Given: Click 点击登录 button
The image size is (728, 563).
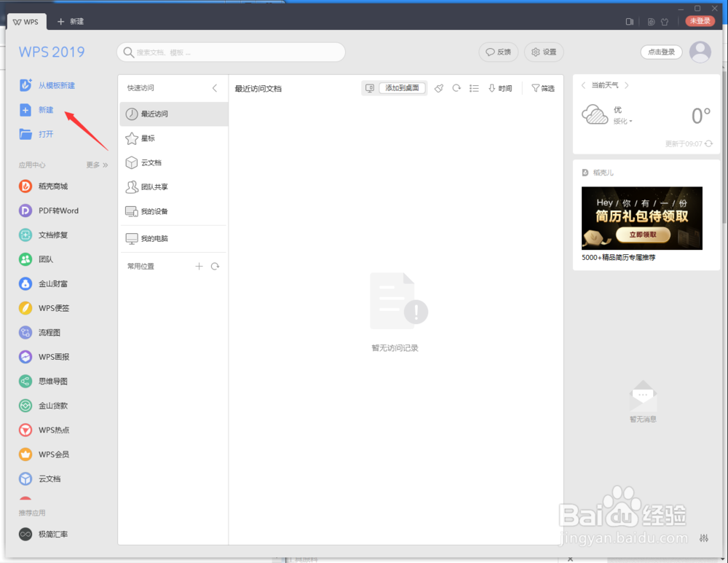Looking at the screenshot, I should (661, 52).
